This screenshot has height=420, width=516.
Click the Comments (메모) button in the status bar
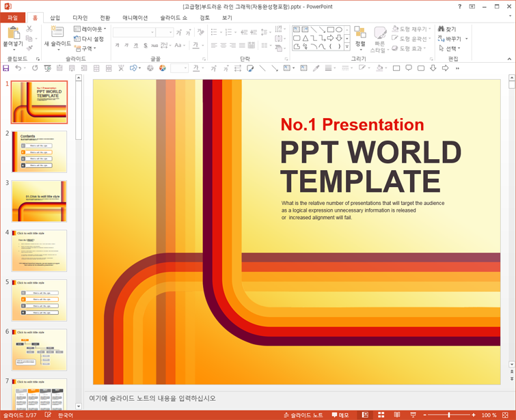click(x=340, y=415)
